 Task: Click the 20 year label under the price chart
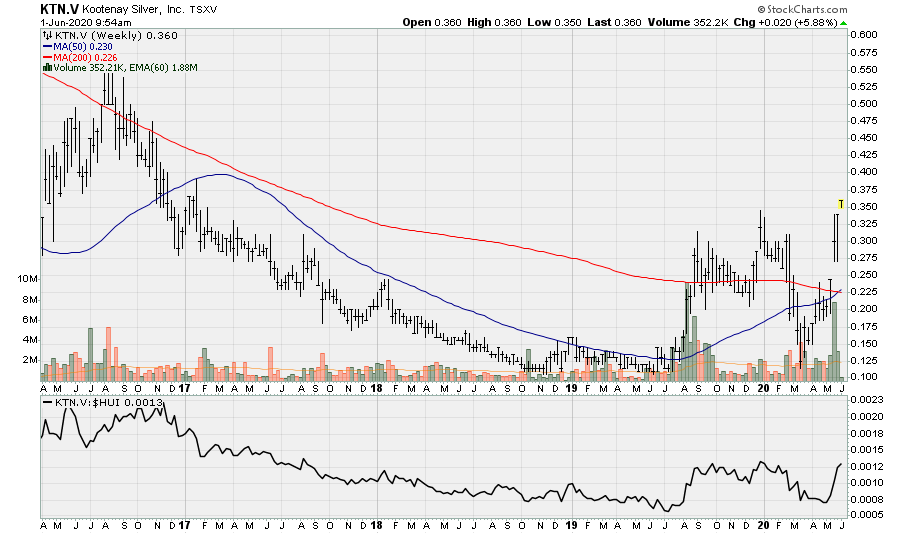(x=763, y=388)
